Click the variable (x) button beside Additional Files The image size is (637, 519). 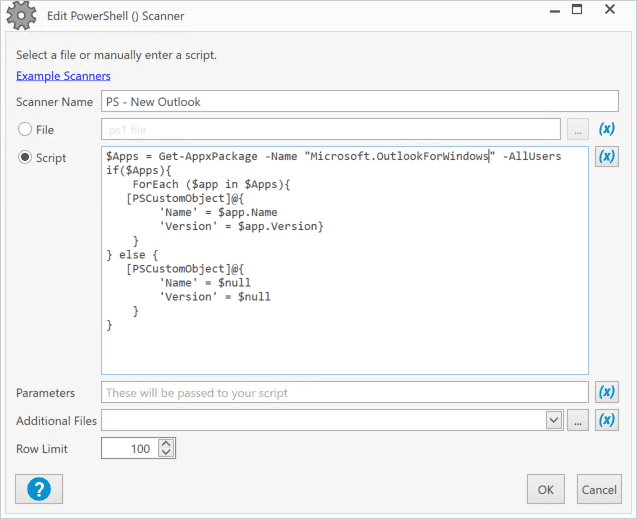607,420
